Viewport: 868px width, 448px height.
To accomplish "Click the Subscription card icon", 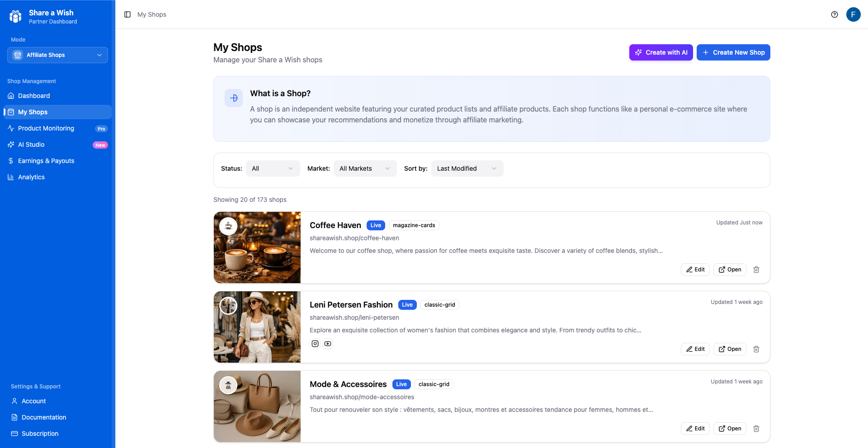I will (x=14, y=434).
